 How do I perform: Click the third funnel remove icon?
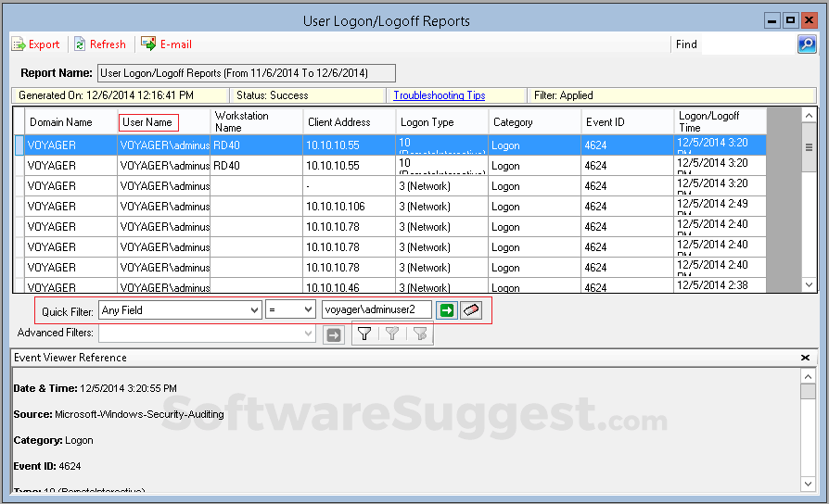pyautogui.click(x=420, y=334)
